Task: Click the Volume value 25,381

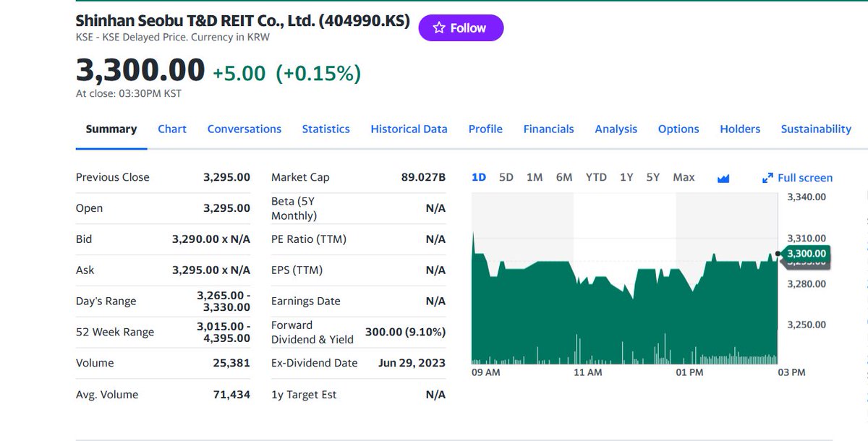Action: (231, 363)
